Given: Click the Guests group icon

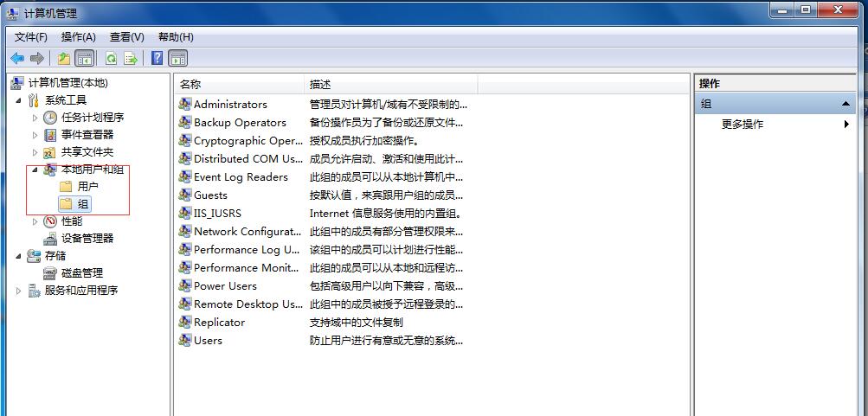Looking at the screenshot, I should click(185, 195).
